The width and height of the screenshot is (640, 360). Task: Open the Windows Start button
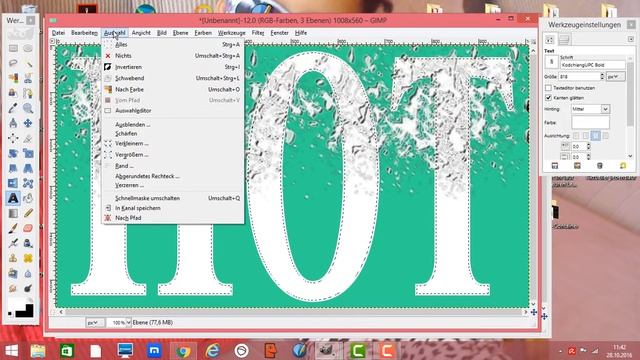tap(11, 351)
